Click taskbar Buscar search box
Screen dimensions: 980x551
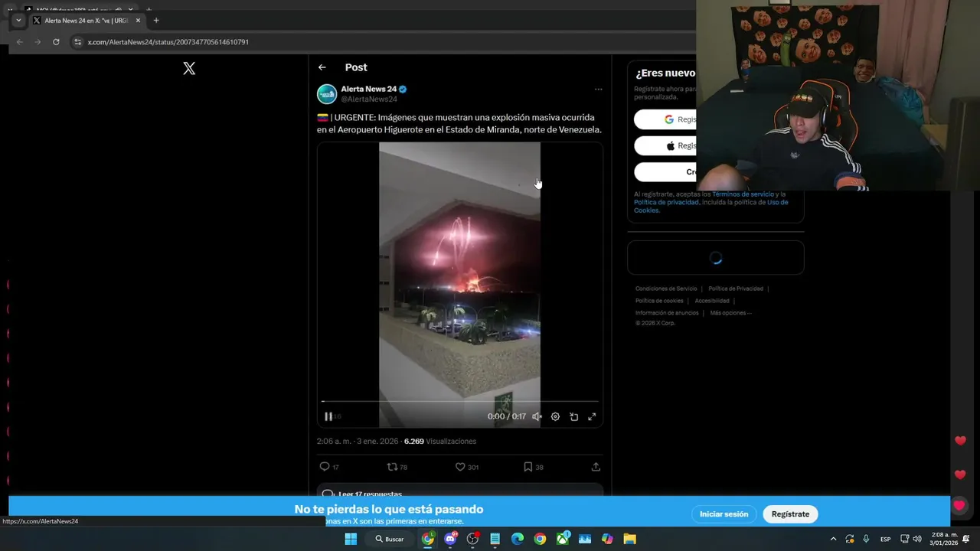point(390,539)
